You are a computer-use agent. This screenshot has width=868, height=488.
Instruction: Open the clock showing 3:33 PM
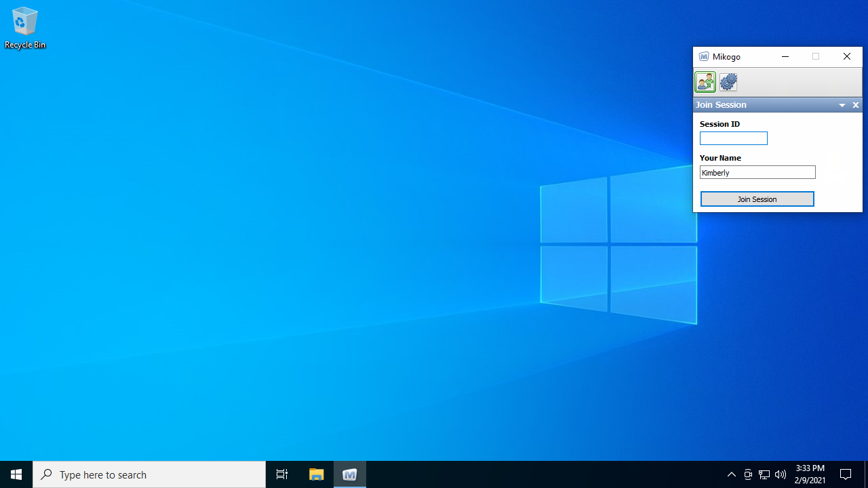pyautogui.click(x=810, y=474)
